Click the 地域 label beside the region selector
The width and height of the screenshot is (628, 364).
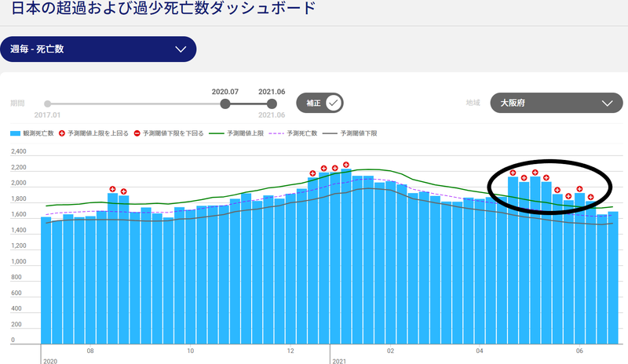473,103
